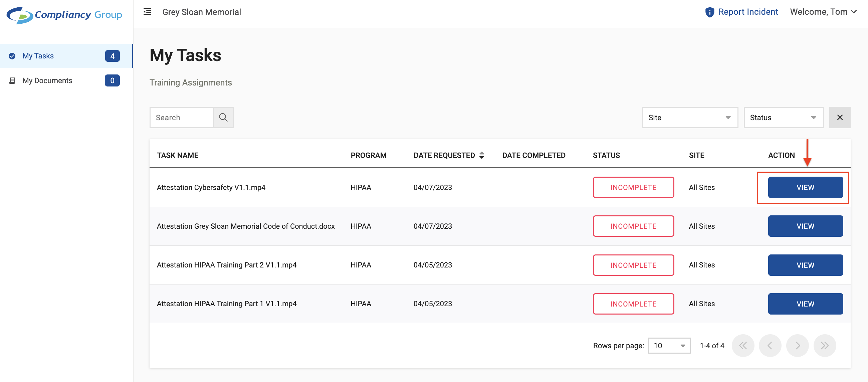View the HIPAA Training Part 2 task
This screenshot has width=868, height=382.
coord(805,265)
